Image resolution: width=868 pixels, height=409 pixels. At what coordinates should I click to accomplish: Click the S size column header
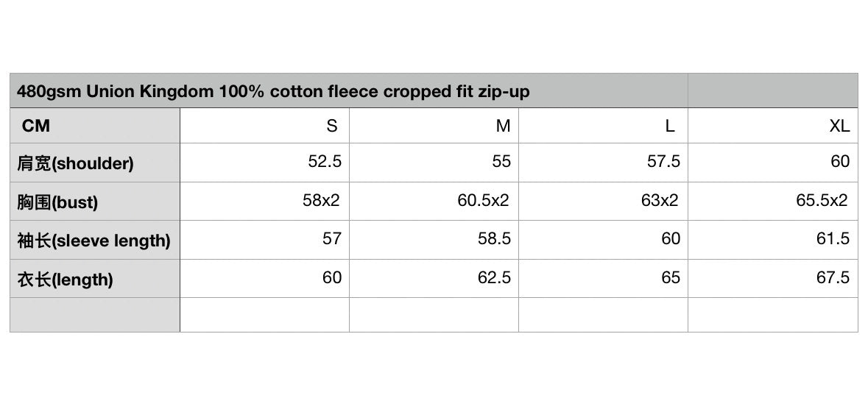tap(332, 127)
